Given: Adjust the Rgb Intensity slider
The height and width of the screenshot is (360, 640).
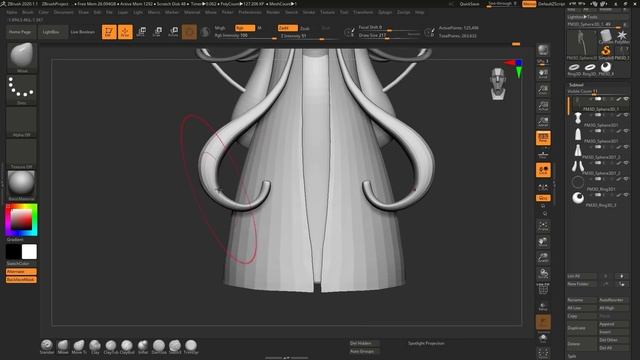Looking at the screenshot, I should click(246, 36).
